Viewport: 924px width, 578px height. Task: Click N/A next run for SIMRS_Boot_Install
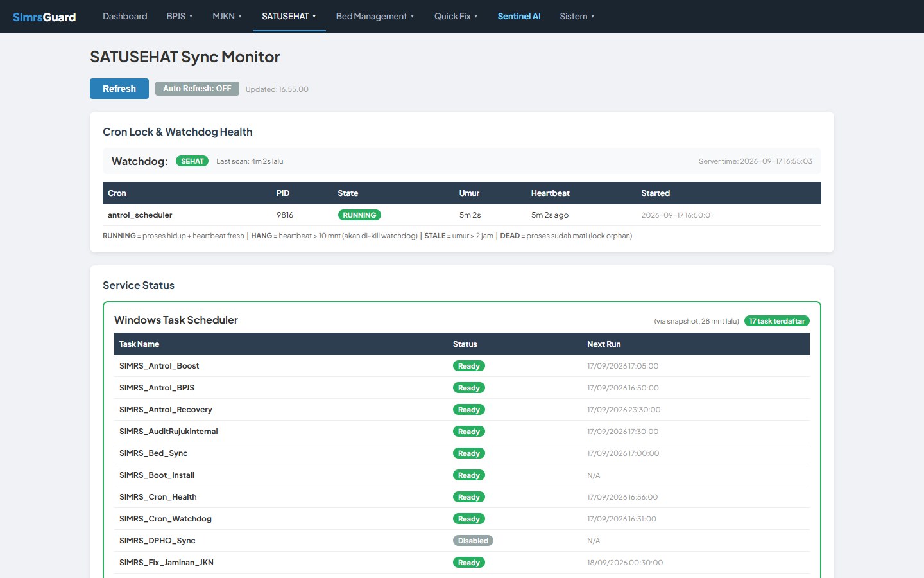pos(594,475)
